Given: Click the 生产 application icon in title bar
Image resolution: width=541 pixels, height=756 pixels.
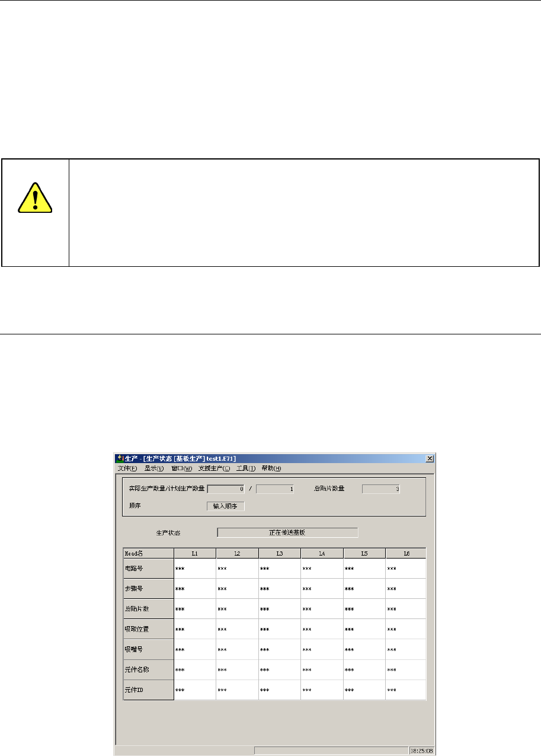Looking at the screenshot, I should pyautogui.click(x=120, y=459).
